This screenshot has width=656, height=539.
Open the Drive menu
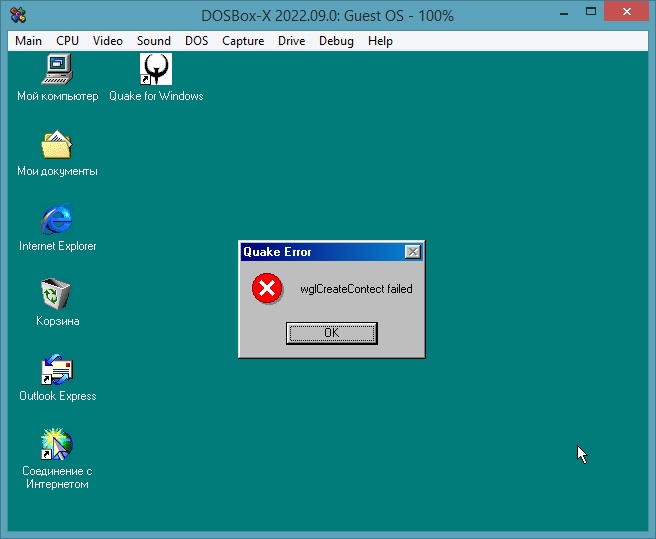(x=292, y=41)
